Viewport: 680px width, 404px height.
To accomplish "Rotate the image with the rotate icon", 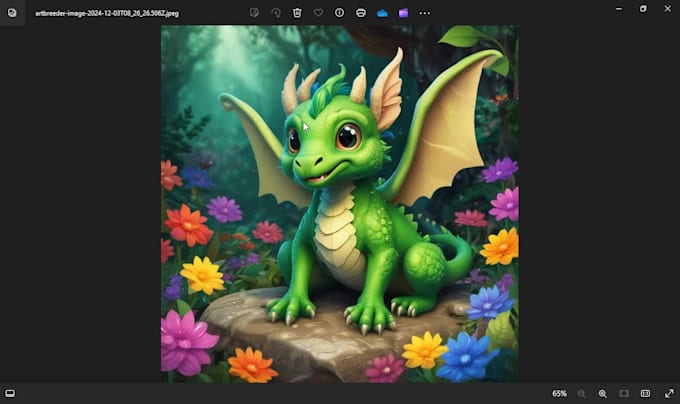I will click(276, 13).
